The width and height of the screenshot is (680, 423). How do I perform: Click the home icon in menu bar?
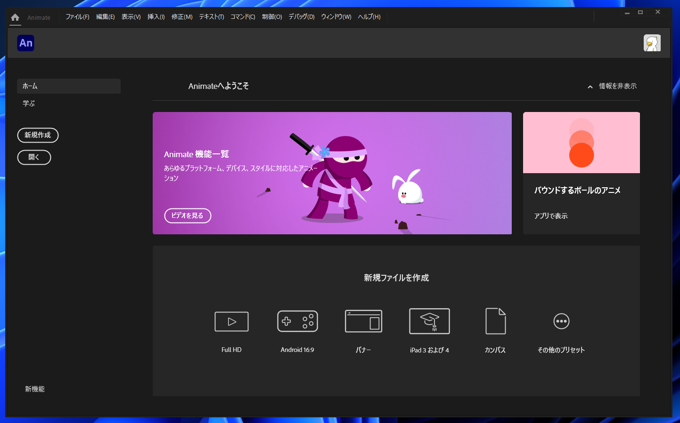tap(15, 17)
